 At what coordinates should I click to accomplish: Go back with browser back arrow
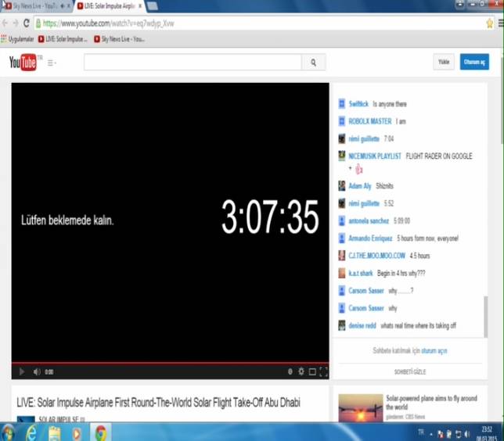pos(5,23)
